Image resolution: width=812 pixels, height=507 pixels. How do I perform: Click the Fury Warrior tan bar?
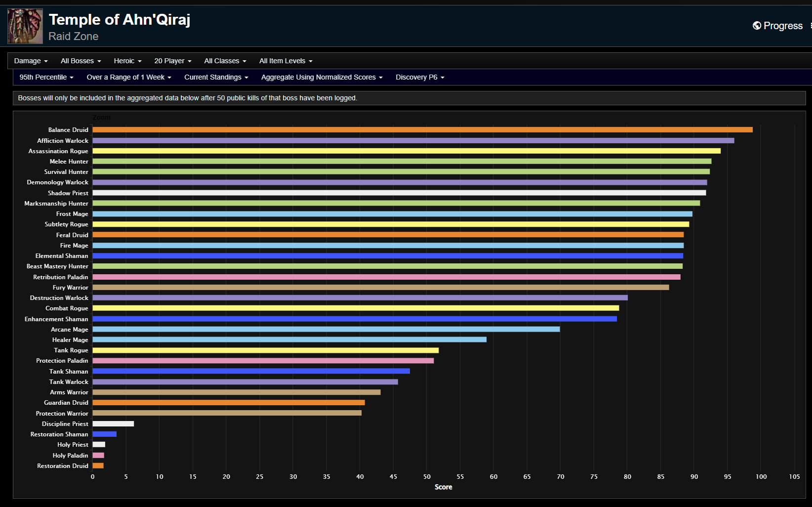pos(380,287)
